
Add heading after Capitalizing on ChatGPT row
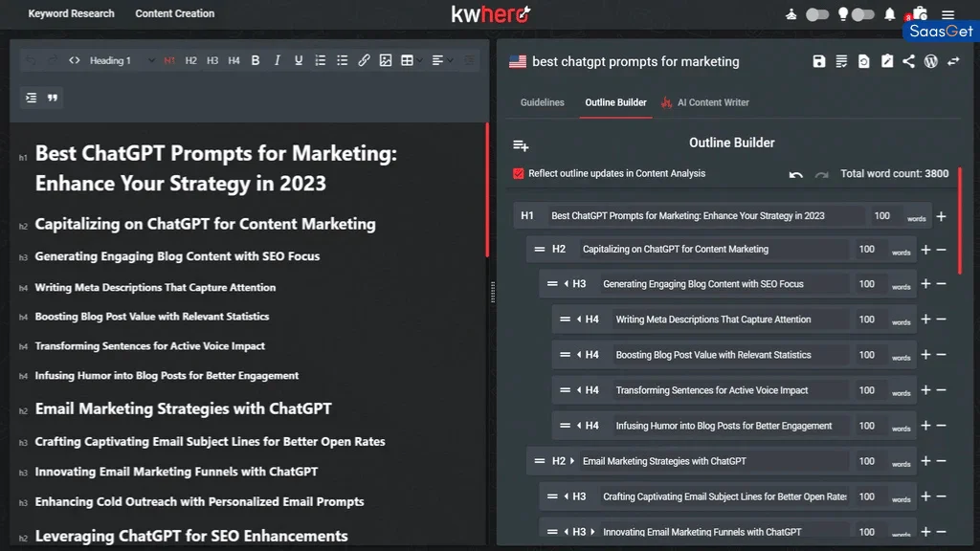[x=925, y=250]
